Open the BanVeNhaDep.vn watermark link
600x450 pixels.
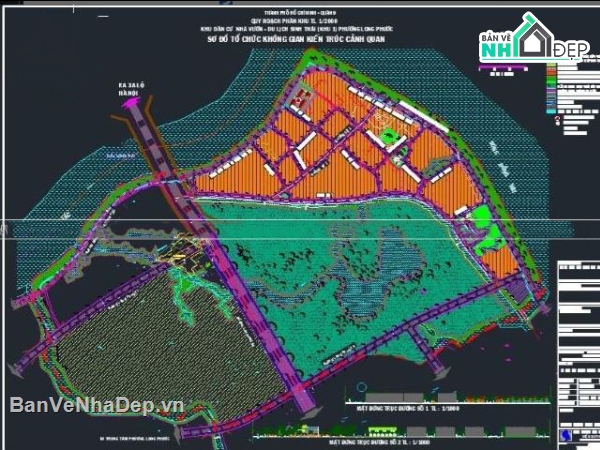pos(97,406)
